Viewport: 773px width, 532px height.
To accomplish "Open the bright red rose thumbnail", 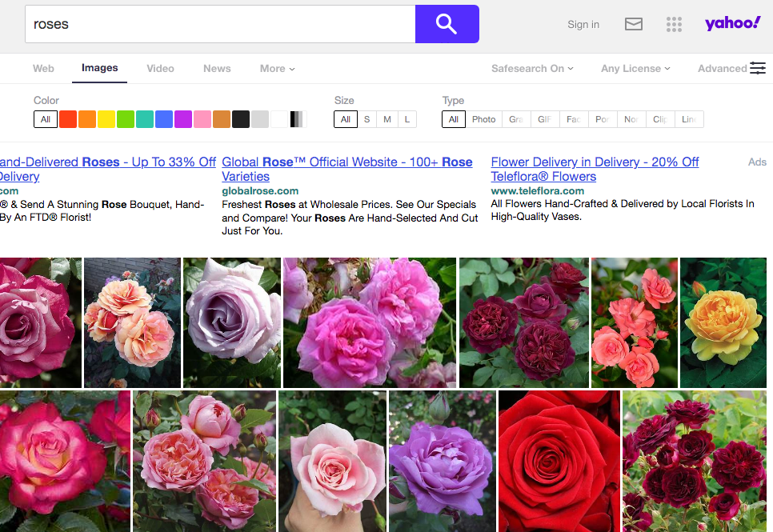I will click(x=559, y=461).
